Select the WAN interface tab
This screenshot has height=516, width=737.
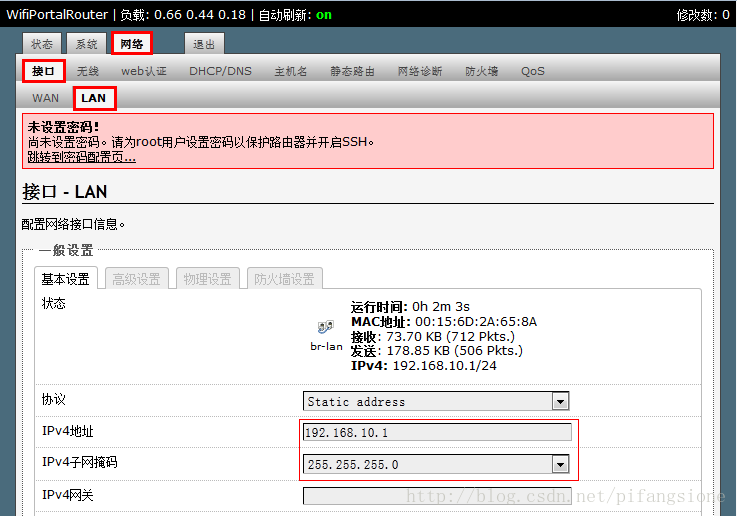(46, 98)
